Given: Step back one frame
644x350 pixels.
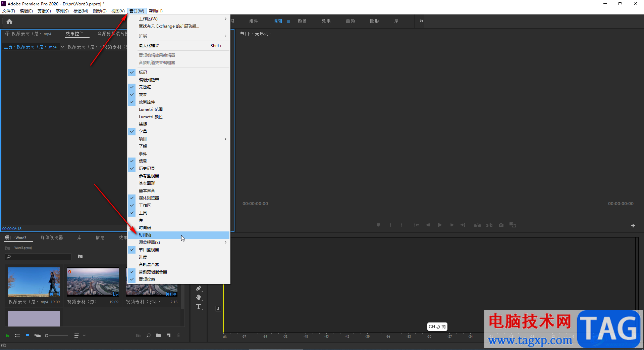Looking at the screenshot, I should (428, 225).
